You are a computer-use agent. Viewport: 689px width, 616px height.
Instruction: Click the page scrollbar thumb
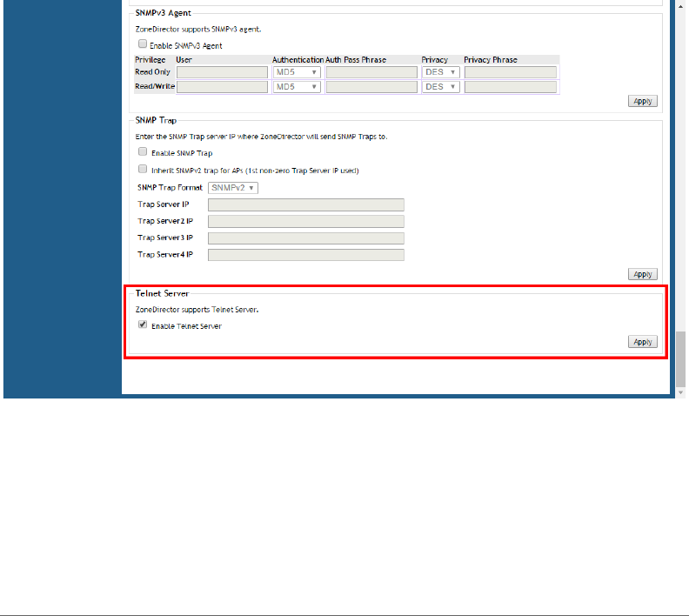coord(680,359)
